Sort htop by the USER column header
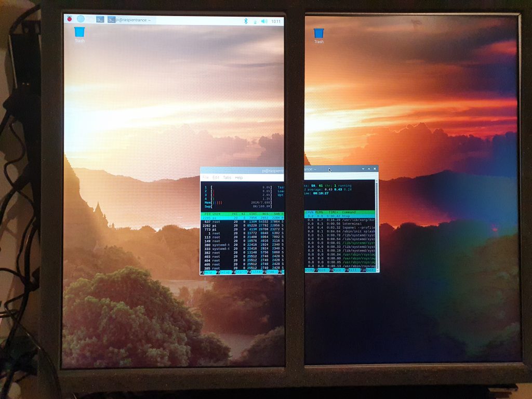Image resolution: width=532 pixels, height=399 pixels. 216,214
